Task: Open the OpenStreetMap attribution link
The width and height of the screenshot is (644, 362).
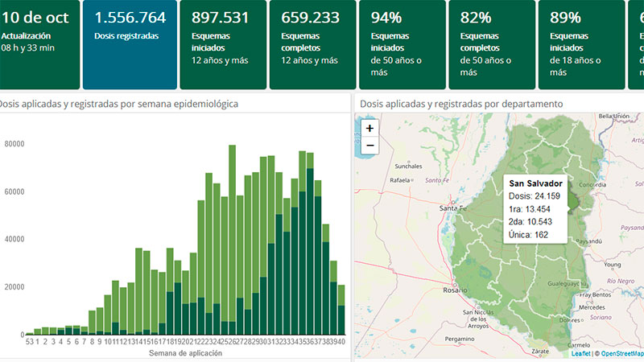Action: click(622, 353)
